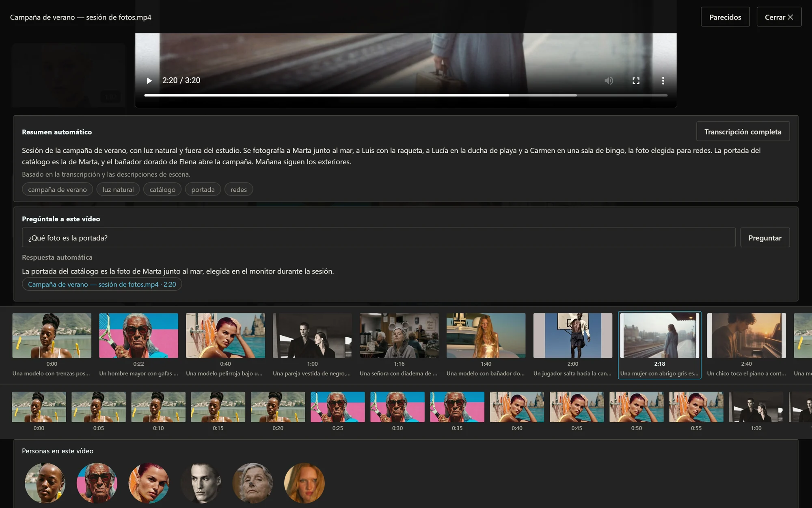
Task: Click the 'redes' tag chip
Action: click(239, 189)
